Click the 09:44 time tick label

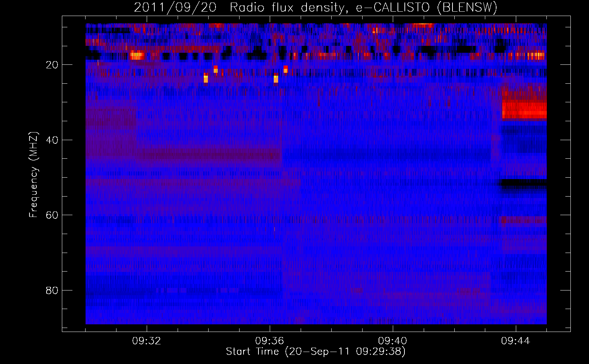[x=516, y=341]
